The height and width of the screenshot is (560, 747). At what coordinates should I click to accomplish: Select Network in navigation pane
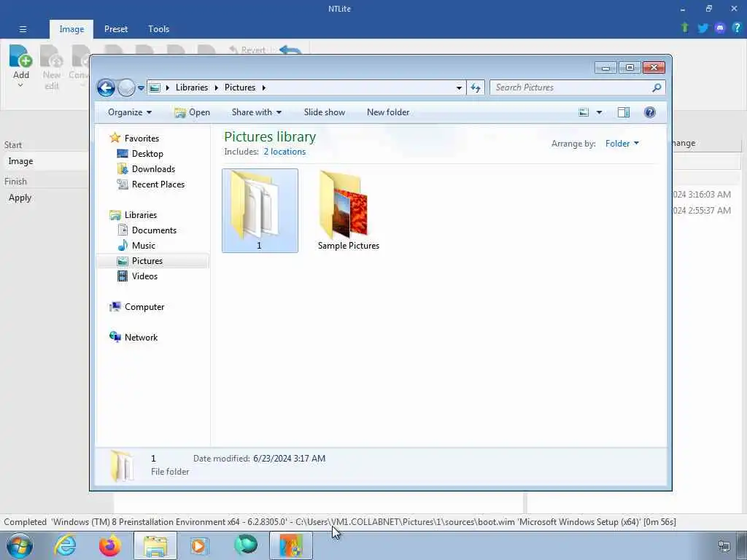coord(141,337)
